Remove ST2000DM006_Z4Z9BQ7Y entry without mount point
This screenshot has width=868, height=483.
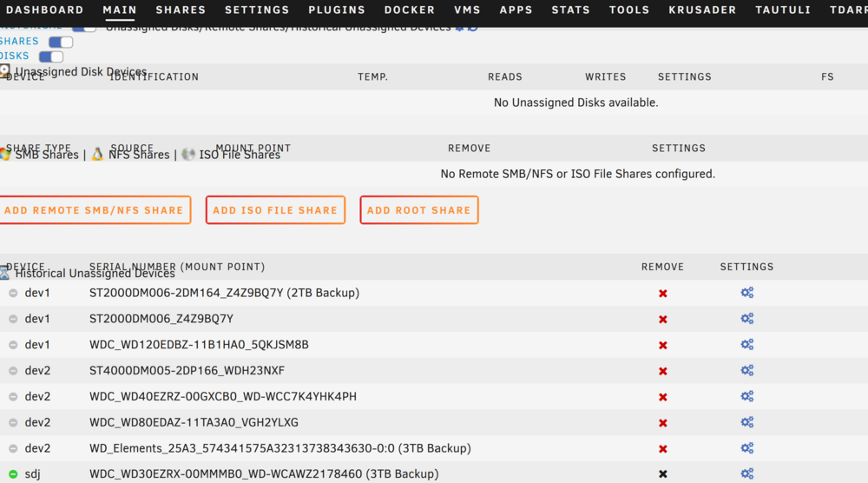click(x=662, y=320)
